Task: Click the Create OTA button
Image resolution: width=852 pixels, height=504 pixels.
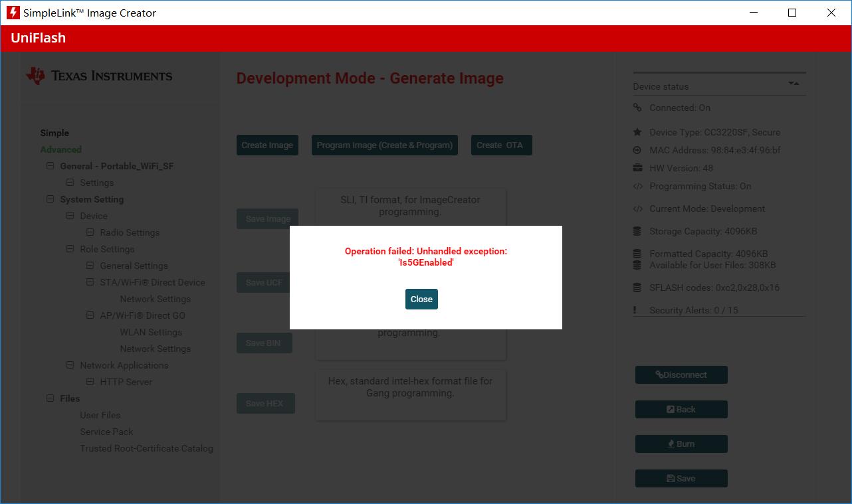Action: [501, 145]
